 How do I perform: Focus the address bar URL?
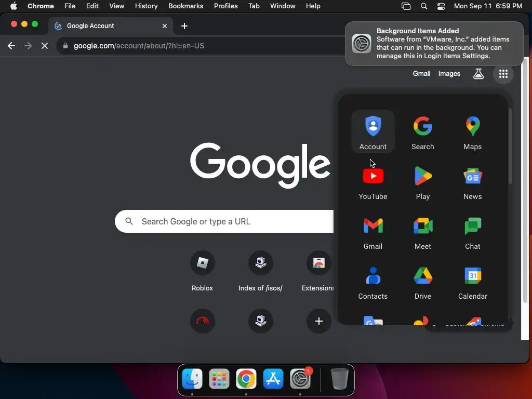tap(139, 46)
